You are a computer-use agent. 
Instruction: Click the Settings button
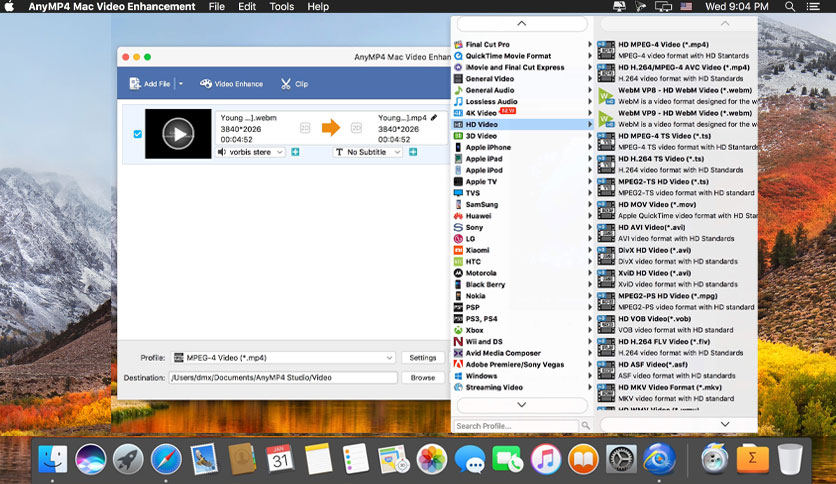click(x=423, y=358)
